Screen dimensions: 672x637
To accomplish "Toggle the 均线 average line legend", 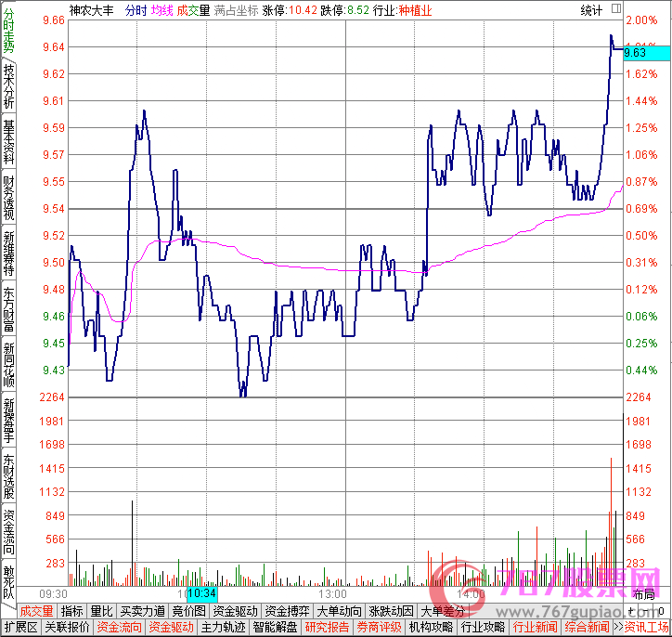I will (x=162, y=10).
